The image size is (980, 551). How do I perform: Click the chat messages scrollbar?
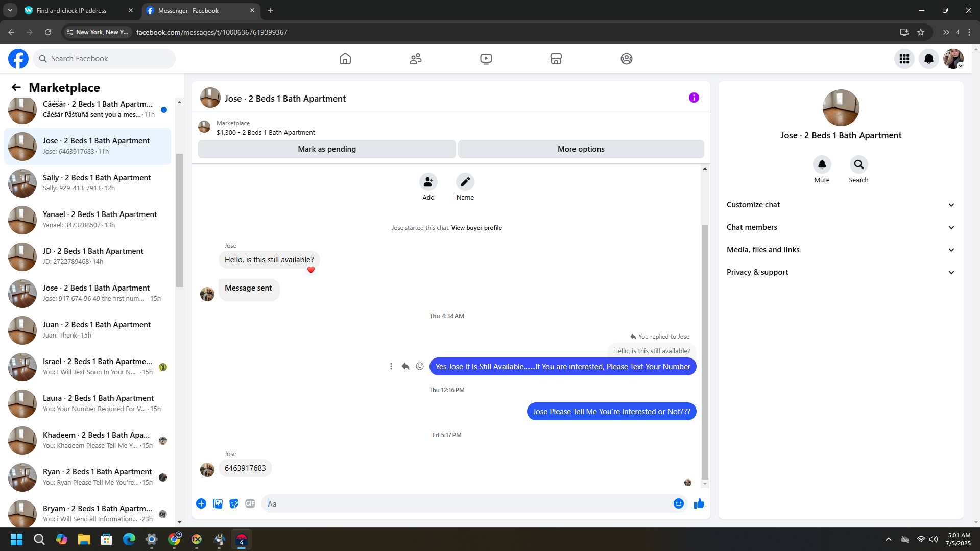coord(705,352)
